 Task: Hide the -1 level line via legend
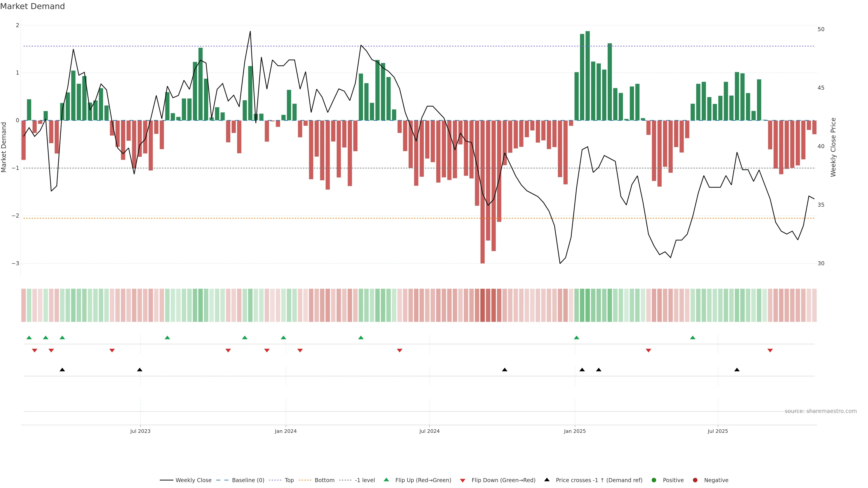coord(365,480)
